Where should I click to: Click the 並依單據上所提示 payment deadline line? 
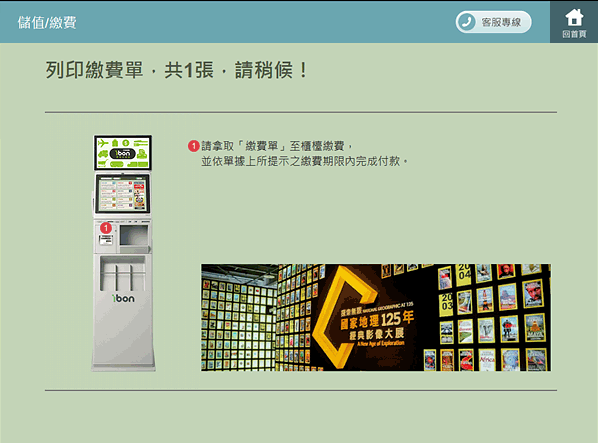tap(304, 161)
